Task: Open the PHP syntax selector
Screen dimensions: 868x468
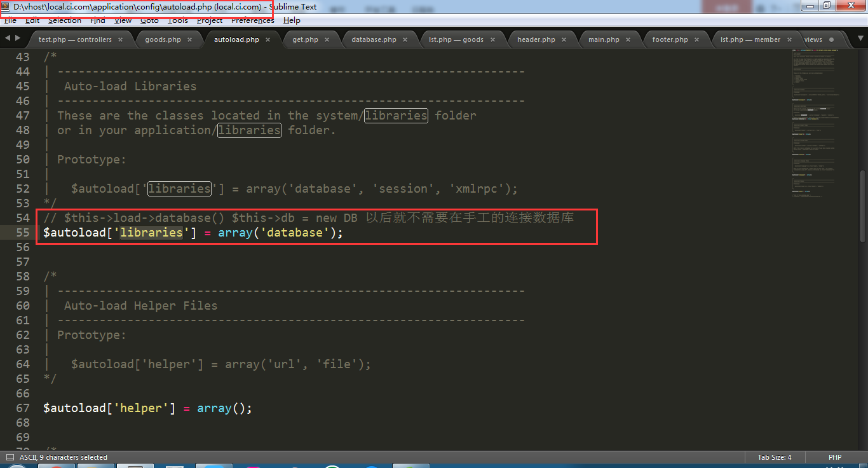Action: tap(835, 457)
